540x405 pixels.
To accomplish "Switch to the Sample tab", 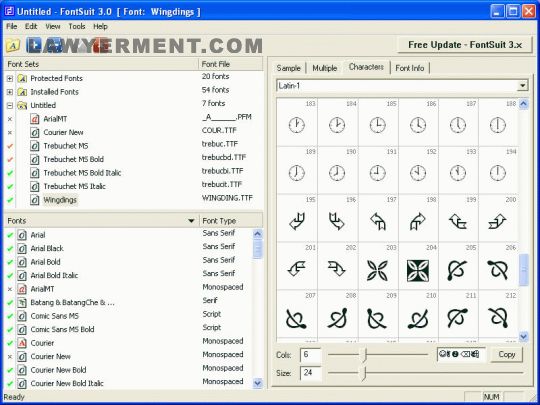I will click(x=288, y=68).
